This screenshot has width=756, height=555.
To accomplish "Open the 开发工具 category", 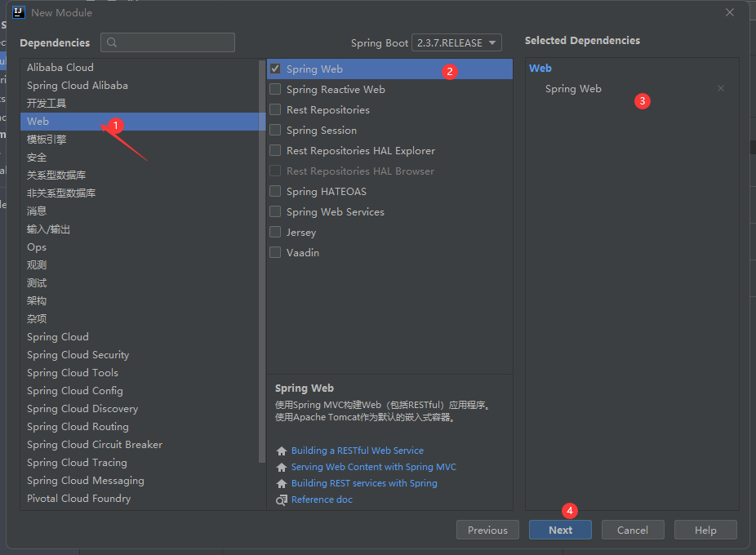I will pyautogui.click(x=140, y=103).
